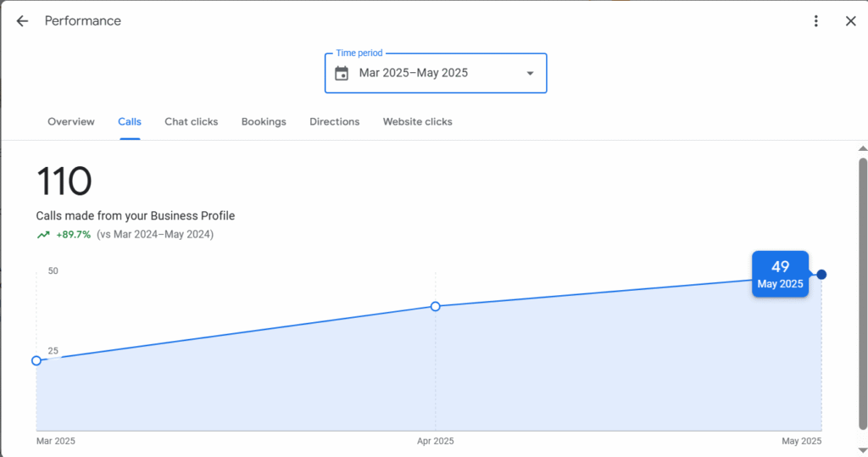Select the Apr 2025 data point on chart
The width and height of the screenshot is (868, 457).
point(436,306)
